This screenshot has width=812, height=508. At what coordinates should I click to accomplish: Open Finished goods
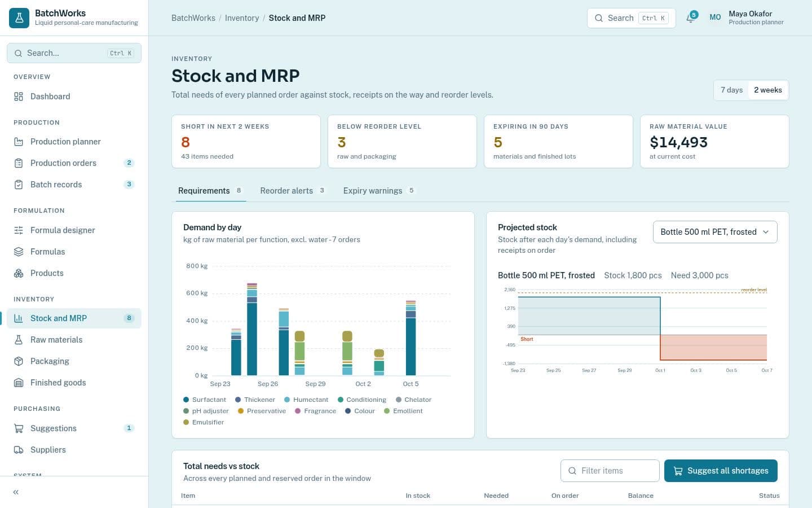point(74,383)
